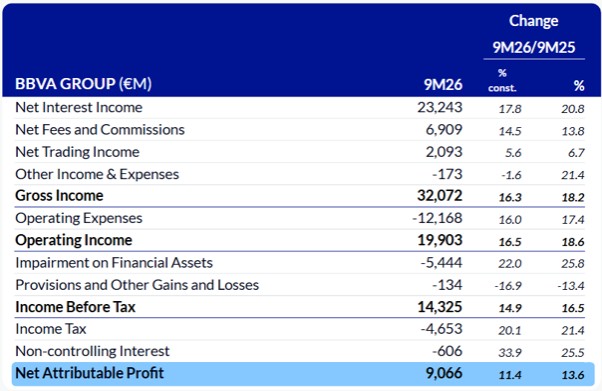The image size is (602, 391).
Task: Click the '9M26' column header
Action: [x=443, y=84]
